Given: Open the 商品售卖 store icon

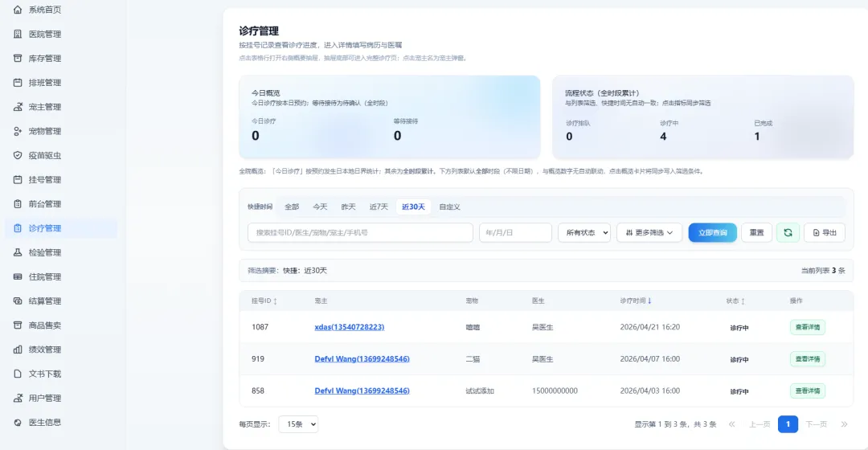Looking at the screenshot, I should pyautogui.click(x=18, y=325).
